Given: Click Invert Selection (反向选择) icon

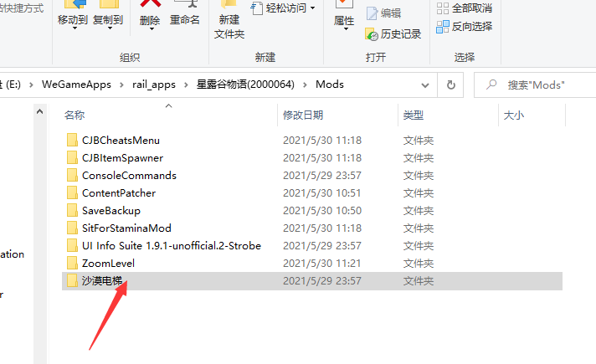Looking at the screenshot, I should (443, 27).
